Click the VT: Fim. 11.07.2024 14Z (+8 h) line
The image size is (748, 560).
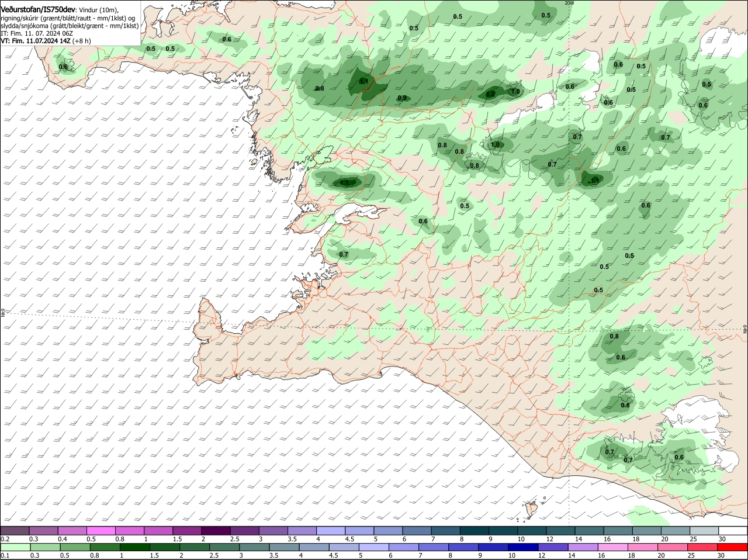46,41
